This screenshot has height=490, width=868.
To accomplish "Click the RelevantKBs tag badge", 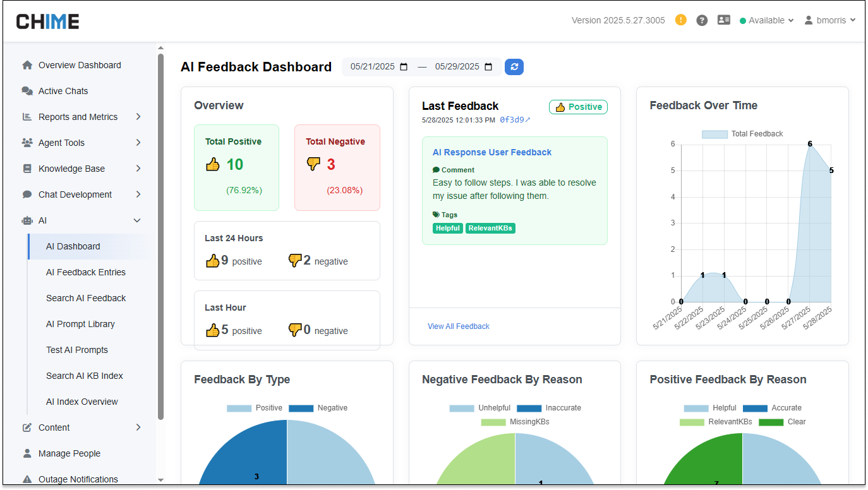I will tap(490, 228).
